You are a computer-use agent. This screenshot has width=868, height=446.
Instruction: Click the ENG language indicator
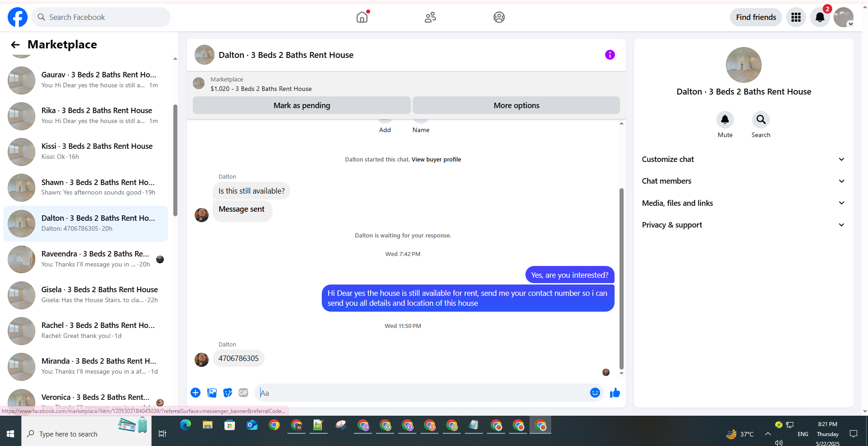[x=803, y=434]
